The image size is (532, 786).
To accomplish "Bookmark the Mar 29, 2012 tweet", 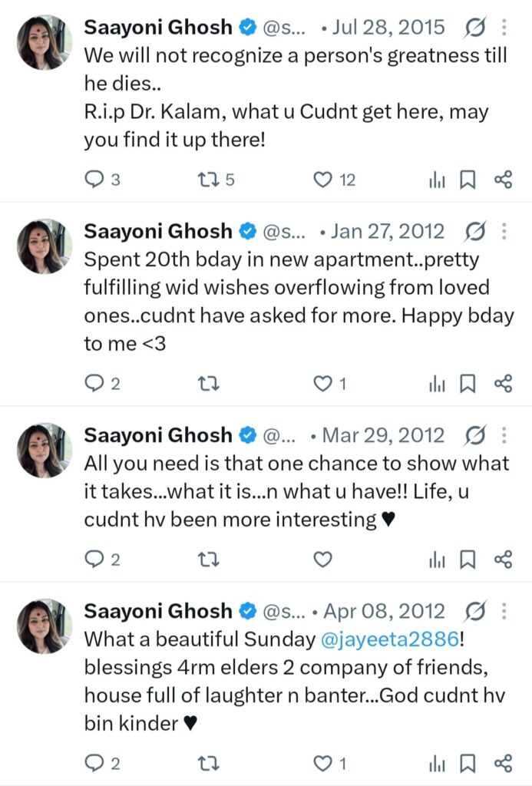I will point(468,560).
